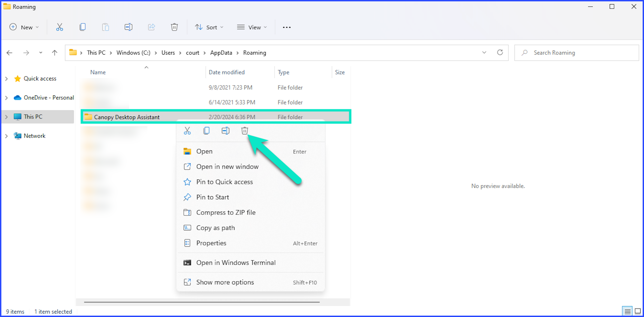Sort by the Name column header
The width and height of the screenshot is (644, 317).
(98, 72)
